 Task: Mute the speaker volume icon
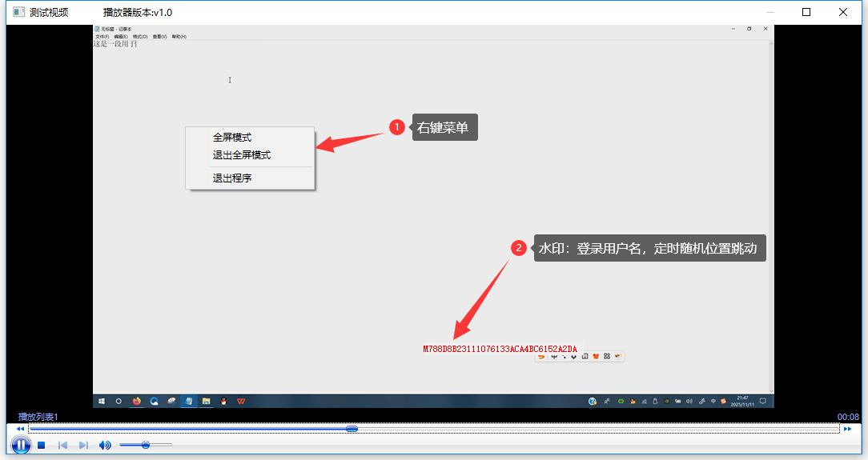tap(105, 445)
